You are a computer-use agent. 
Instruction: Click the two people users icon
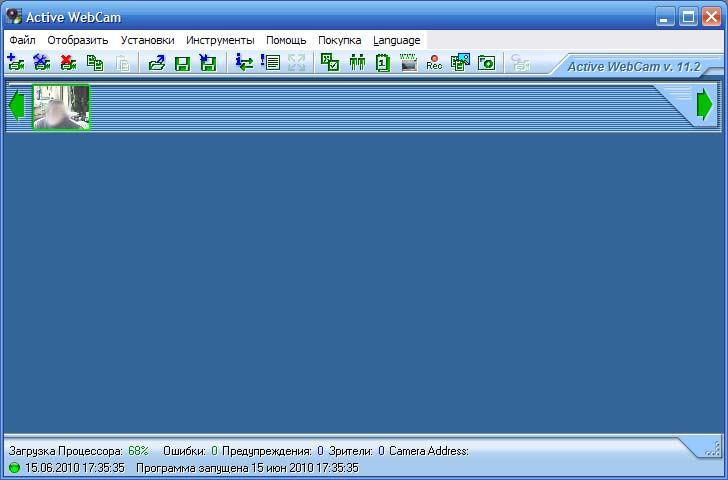(x=357, y=62)
